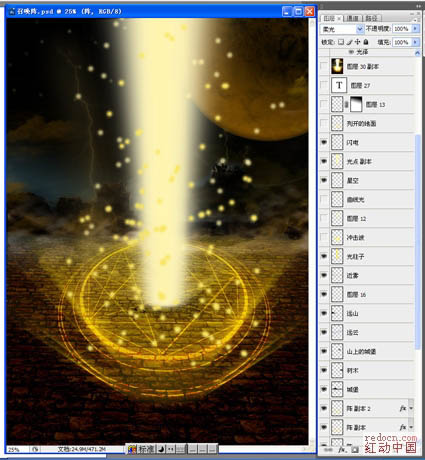Toggle lock position move icon
The width and height of the screenshot is (425, 460).
[357, 42]
